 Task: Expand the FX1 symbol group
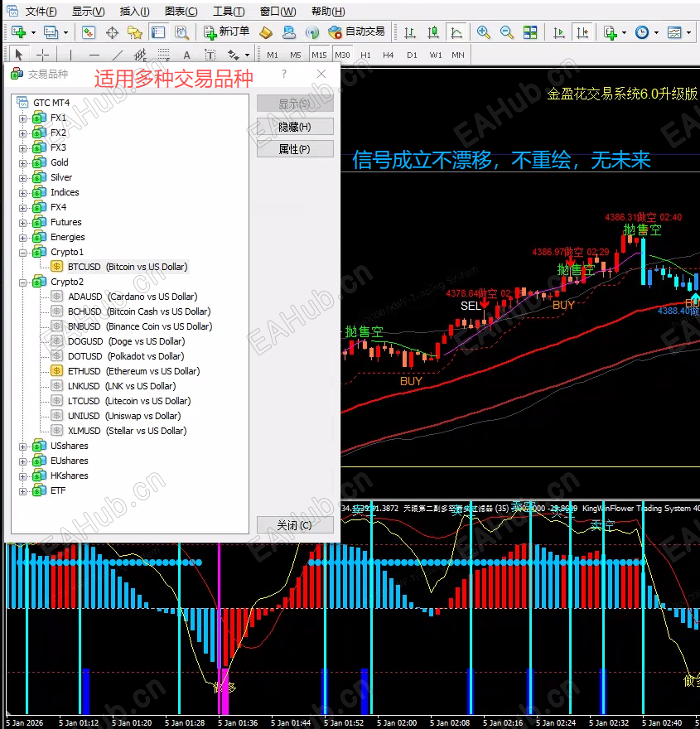click(x=22, y=118)
